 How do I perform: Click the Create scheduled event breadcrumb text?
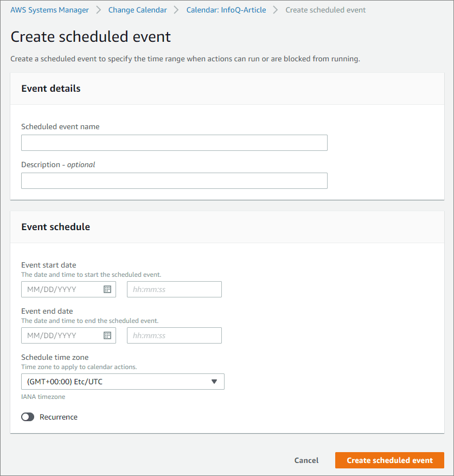[x=325, y=10]
